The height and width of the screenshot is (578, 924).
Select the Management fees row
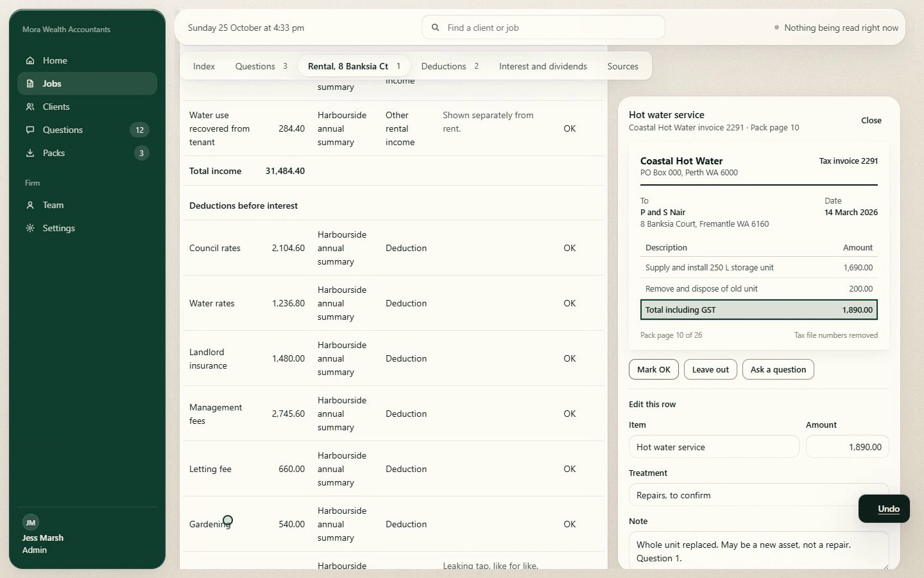coord(393,414)
